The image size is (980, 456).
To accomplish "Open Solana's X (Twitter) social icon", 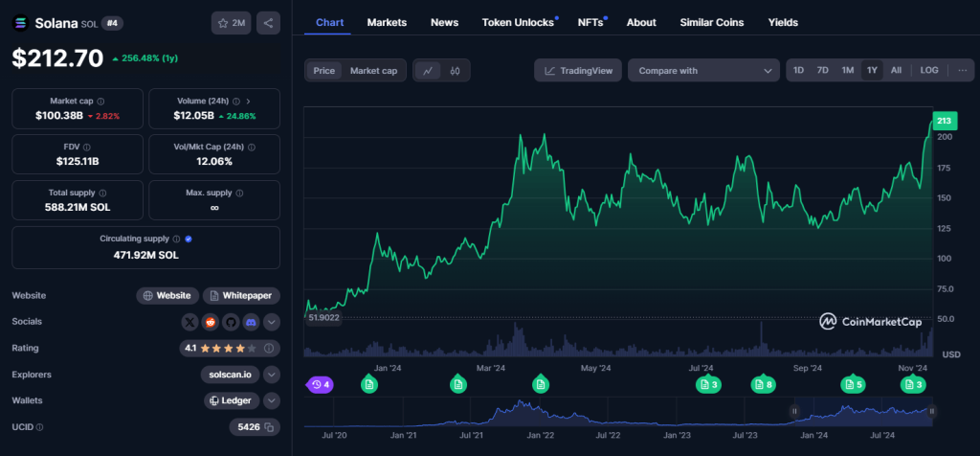I will coord(190,322).
